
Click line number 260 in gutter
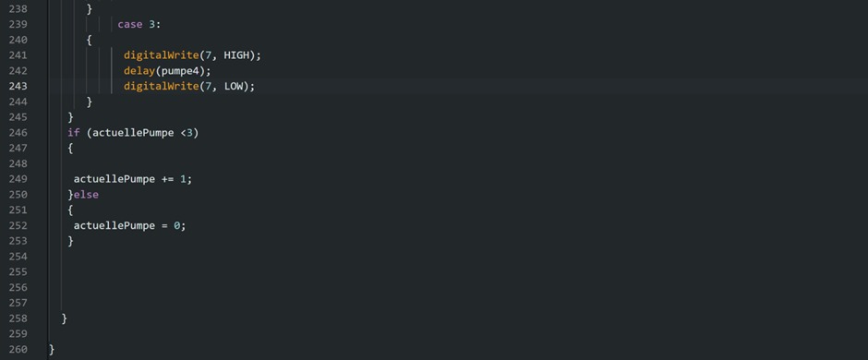[18, 350]
